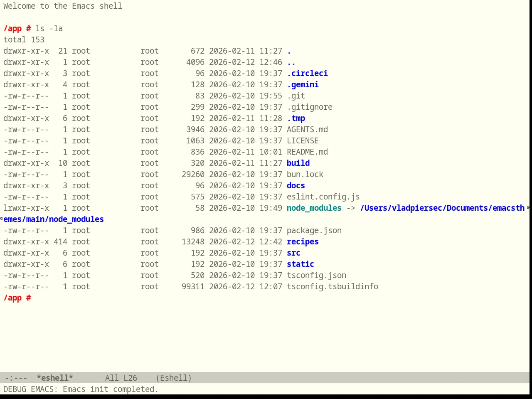The width and height of the screenshot is (532, 399).
Task: Place cursor at the last /app # prompt
Action: [17, 298]
